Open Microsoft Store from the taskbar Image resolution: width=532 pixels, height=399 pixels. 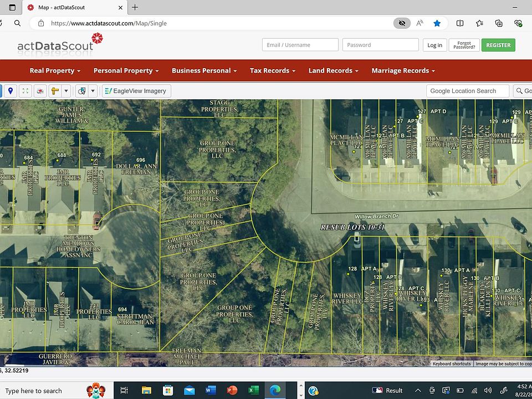pos(167,391)
